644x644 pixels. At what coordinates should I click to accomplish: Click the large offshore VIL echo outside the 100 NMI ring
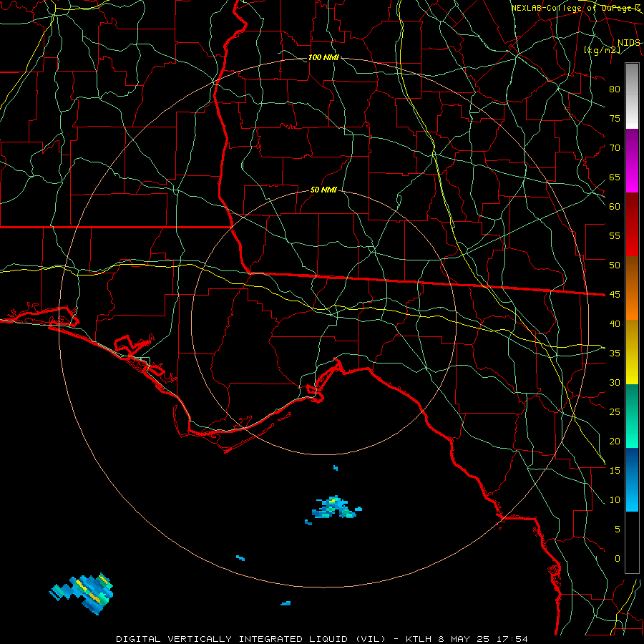82,593
